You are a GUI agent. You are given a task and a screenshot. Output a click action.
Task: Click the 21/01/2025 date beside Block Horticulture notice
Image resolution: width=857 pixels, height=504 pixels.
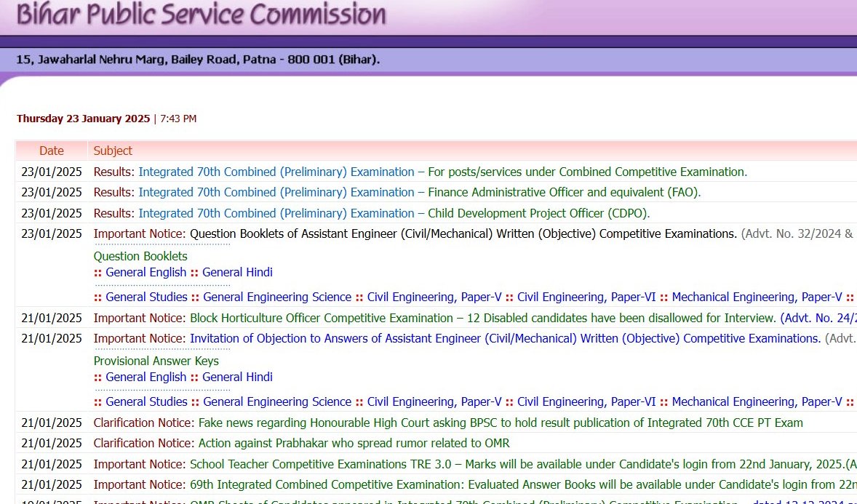tap(52, 318)
